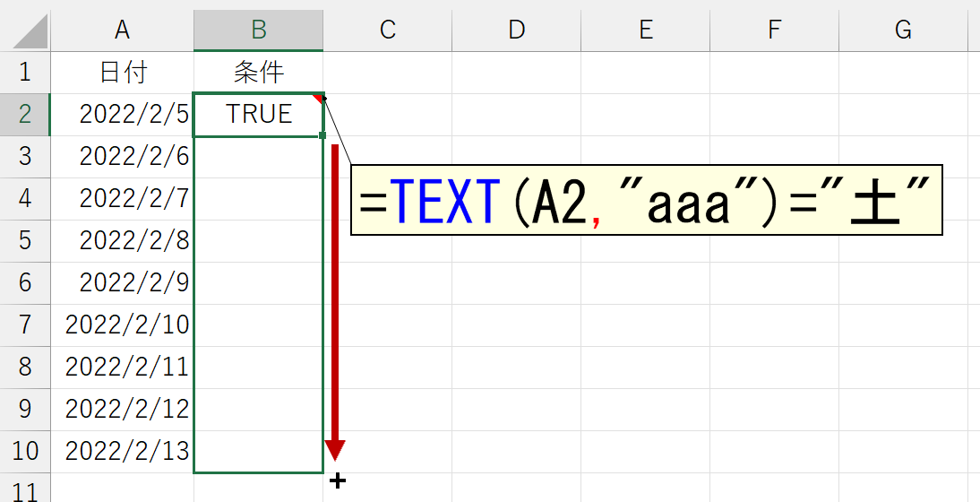Viewport: 980px width, 502px height.
Task: Click the date cell 2022/2/5
Action: click(123, 115)
